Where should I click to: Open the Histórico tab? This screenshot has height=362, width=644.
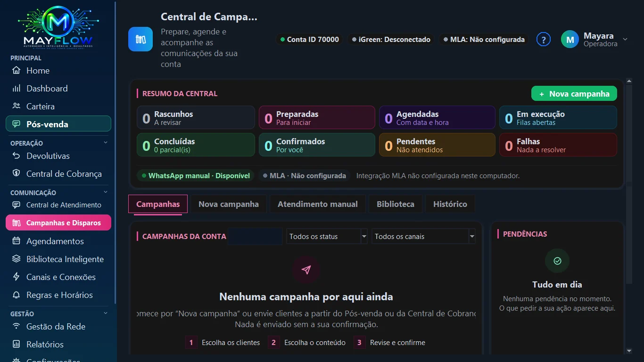pyautogui.click(x=450, y=204)
